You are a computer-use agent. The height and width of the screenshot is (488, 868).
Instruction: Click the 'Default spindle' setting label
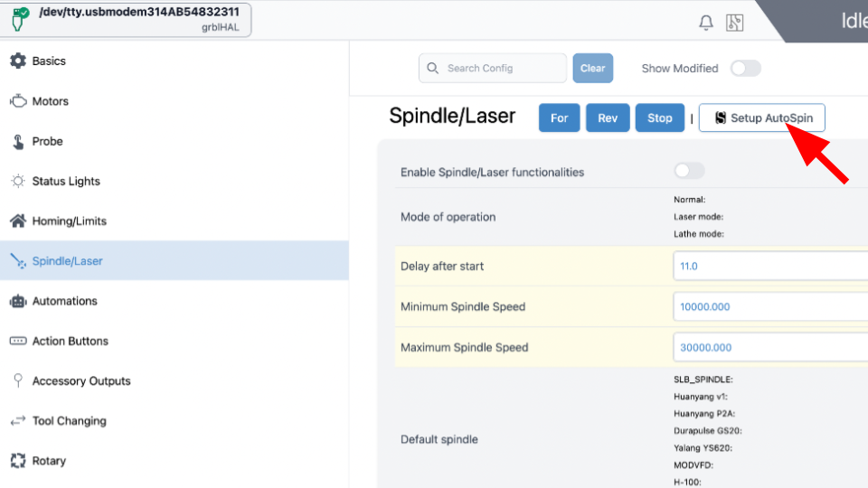[439, 439]
